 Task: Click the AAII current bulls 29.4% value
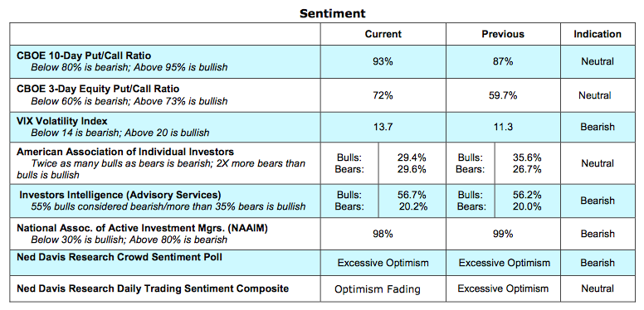(412, 157)
